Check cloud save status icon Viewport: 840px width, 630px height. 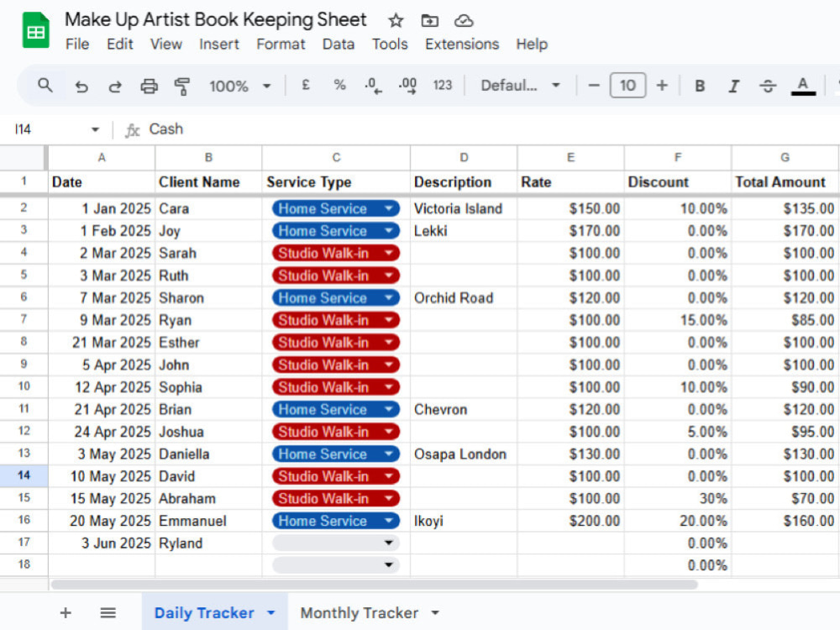point(464,20)
